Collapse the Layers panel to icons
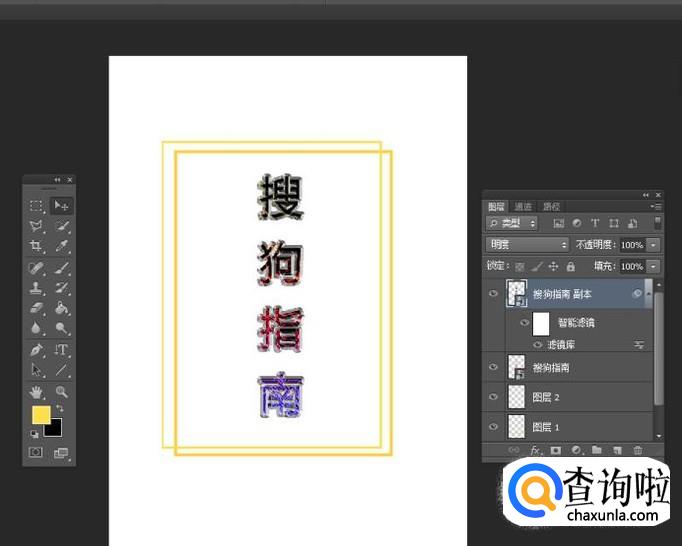Viewport: 682px width, 546px height. click(x=646, y=195)
